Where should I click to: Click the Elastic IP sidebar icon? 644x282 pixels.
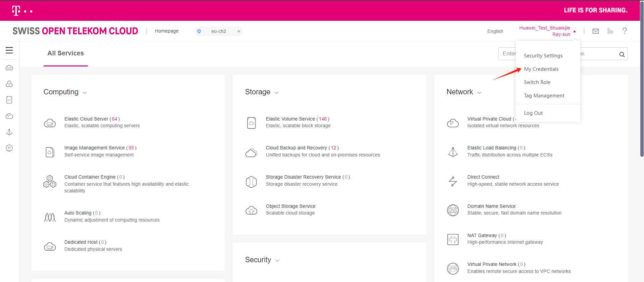pos(9,148)
